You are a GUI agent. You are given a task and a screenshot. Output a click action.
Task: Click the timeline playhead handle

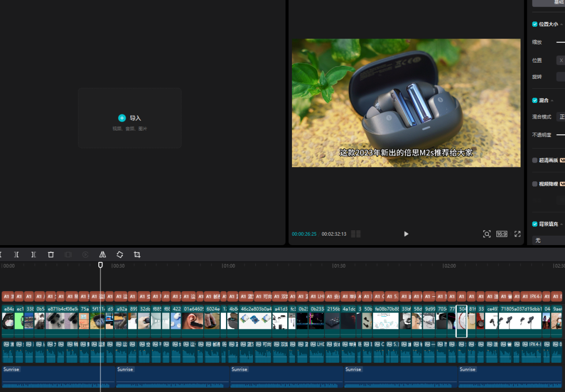pyautogui.click(x=100, y=265)
